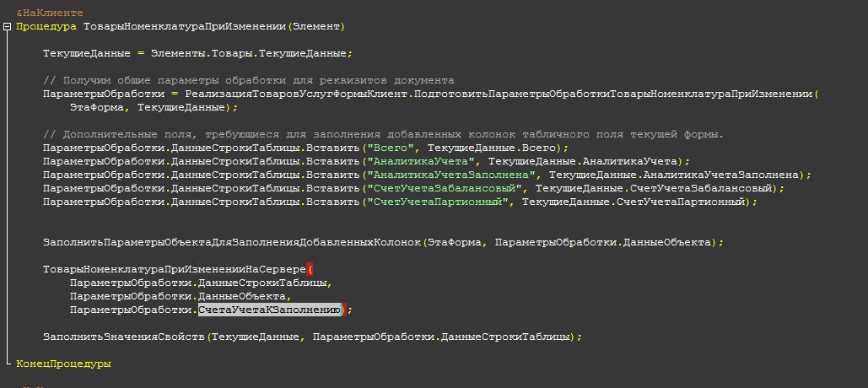
Task: Click the "АналитикаУчета" string literal
Action: (421, 161)
